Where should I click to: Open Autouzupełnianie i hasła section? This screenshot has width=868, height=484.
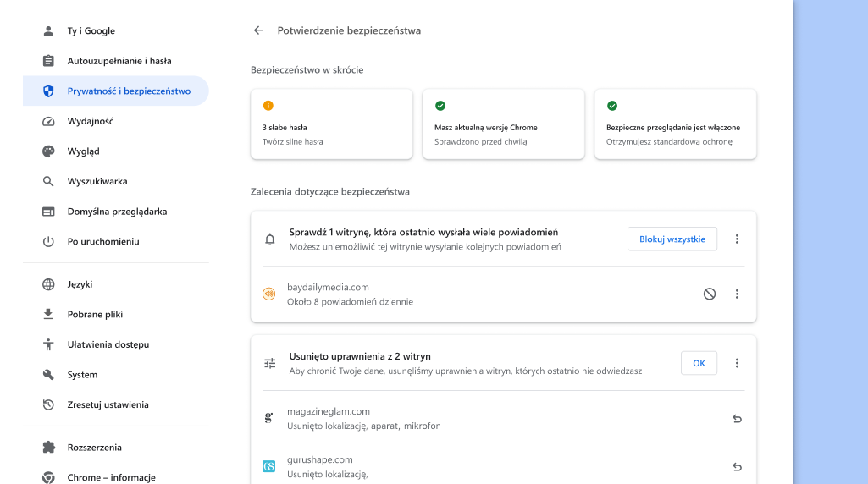coord(116,61)
